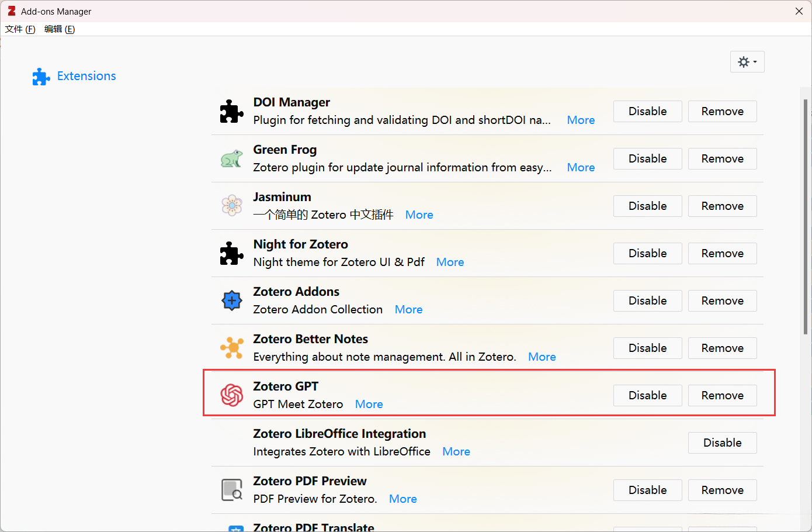Viewport: 812px width, 532px height.
Task: Click the Zotero PDF Preview icon
Action: pos(231,490)
